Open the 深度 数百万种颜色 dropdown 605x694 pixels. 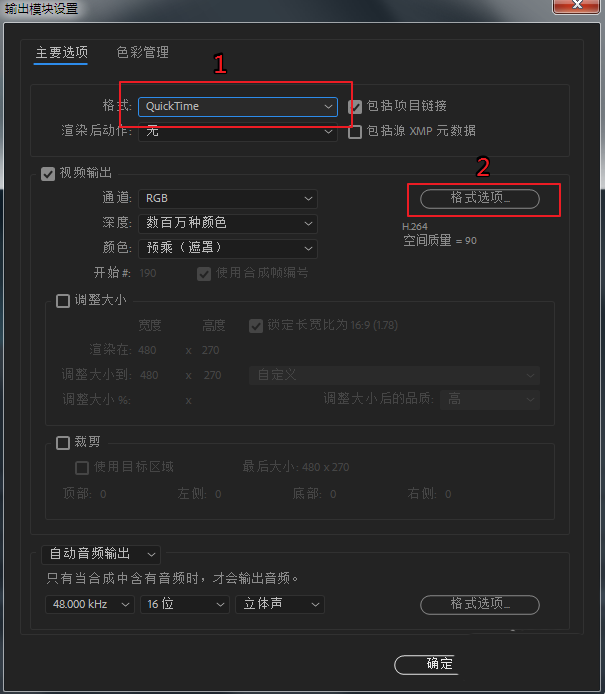pyautogui.click(x=228, y=223)
